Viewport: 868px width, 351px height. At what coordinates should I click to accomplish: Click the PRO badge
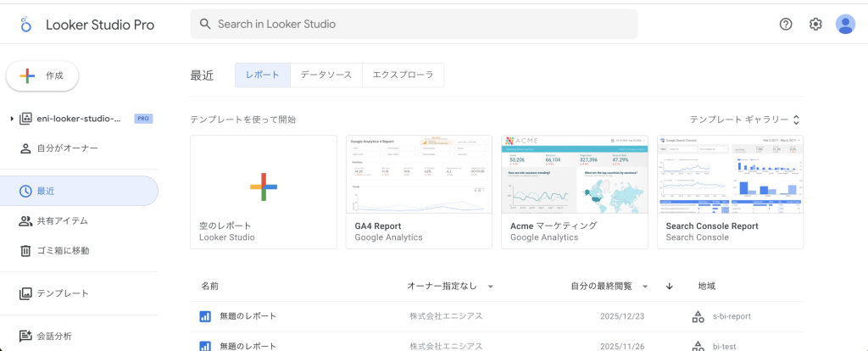[x=143, y=119]
